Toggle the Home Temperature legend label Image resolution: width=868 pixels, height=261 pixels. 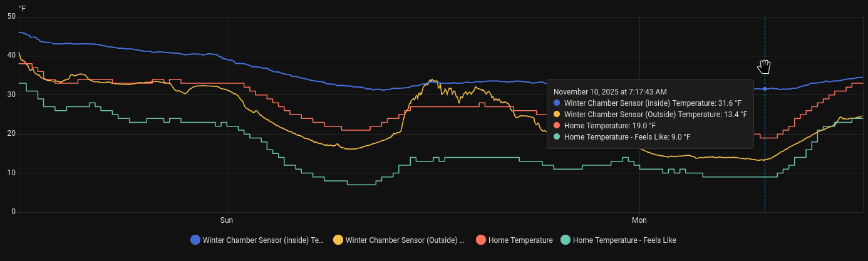tap(520, 240)
